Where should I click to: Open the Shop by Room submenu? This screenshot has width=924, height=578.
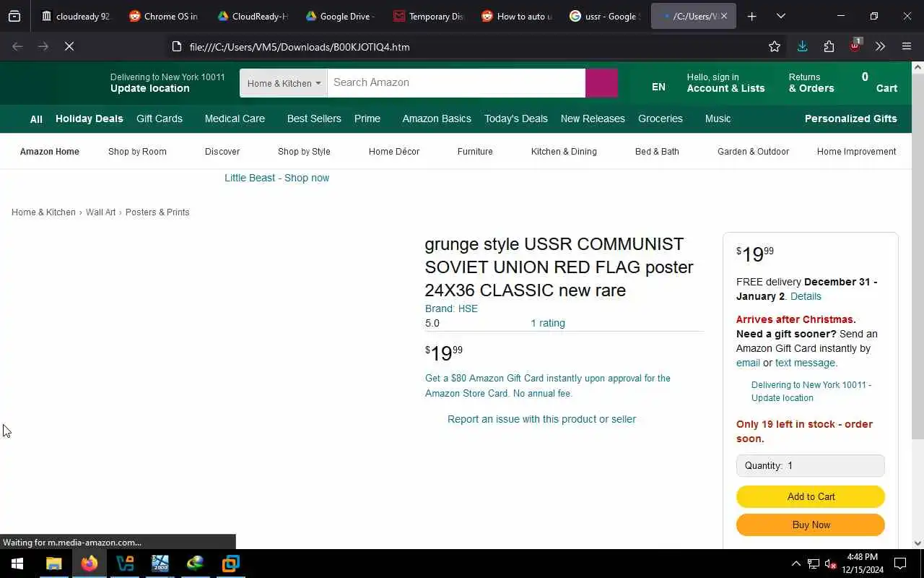point(137,152)
